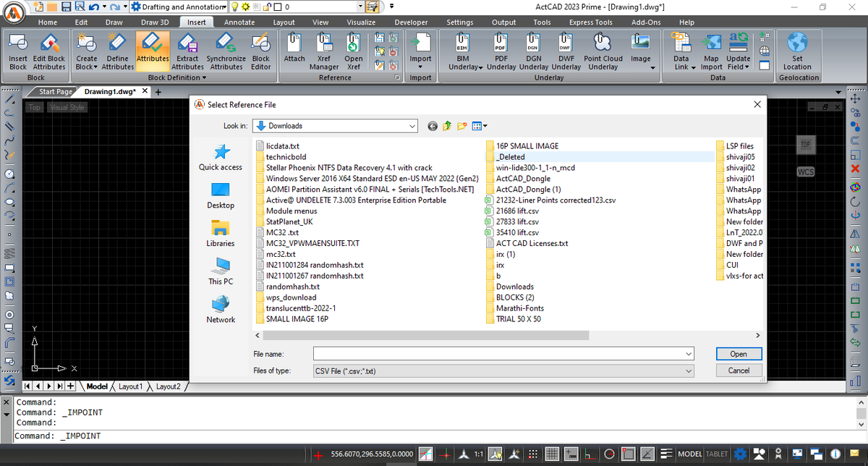Go back using dialog's back arrow
This screenshot has height=466, width=868.
tap(433, 126)
